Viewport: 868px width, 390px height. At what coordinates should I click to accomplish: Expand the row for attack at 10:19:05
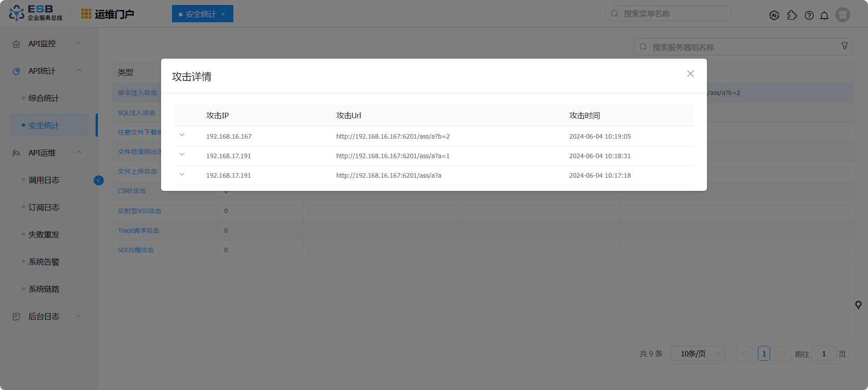[x=182, y=135]
